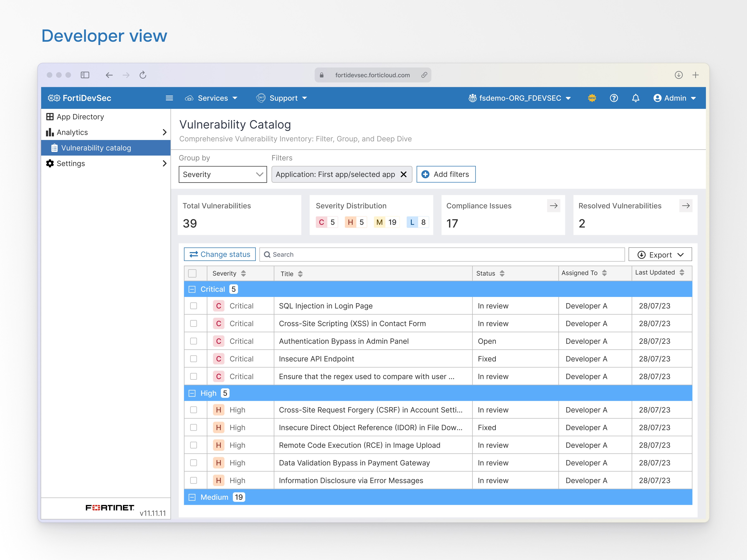Image resolution: width=747 pixels, height=560 pixels.
Task: Click the notifications bell icon
Action: click(636, 98)
